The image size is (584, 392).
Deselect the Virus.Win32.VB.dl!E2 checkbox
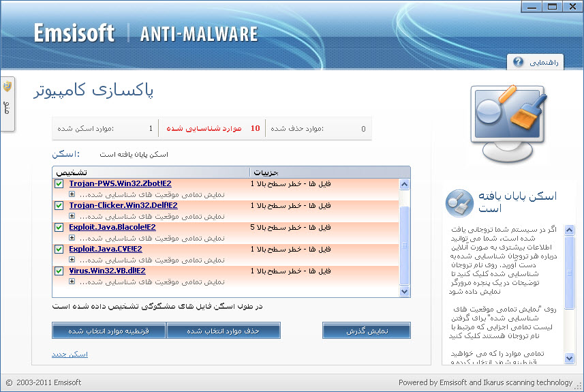59,271
